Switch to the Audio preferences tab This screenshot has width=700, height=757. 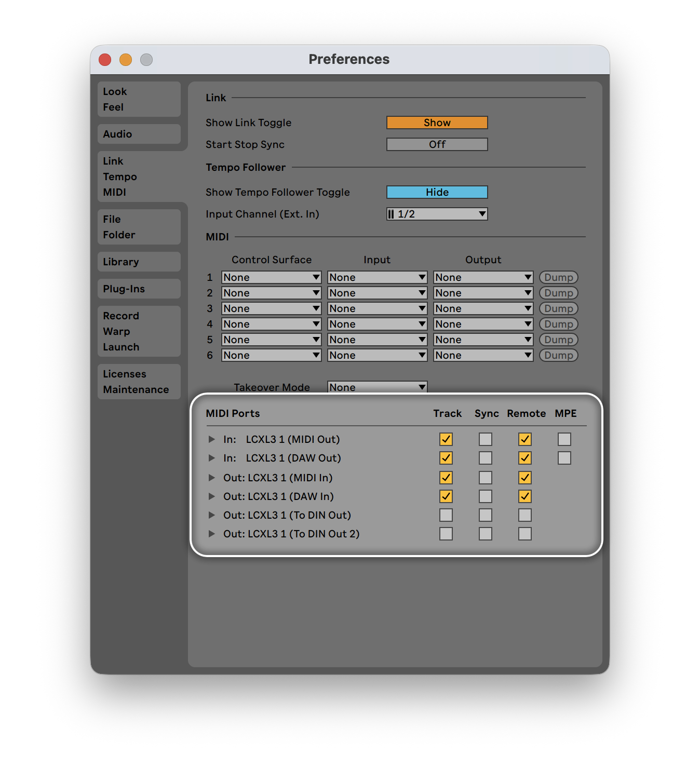tap(139, 134)
